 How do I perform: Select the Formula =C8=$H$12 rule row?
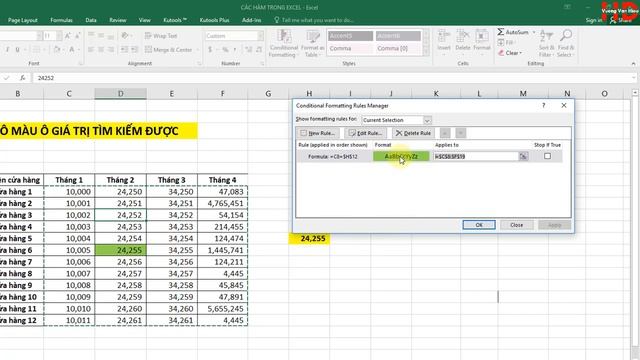pos(429,156)
